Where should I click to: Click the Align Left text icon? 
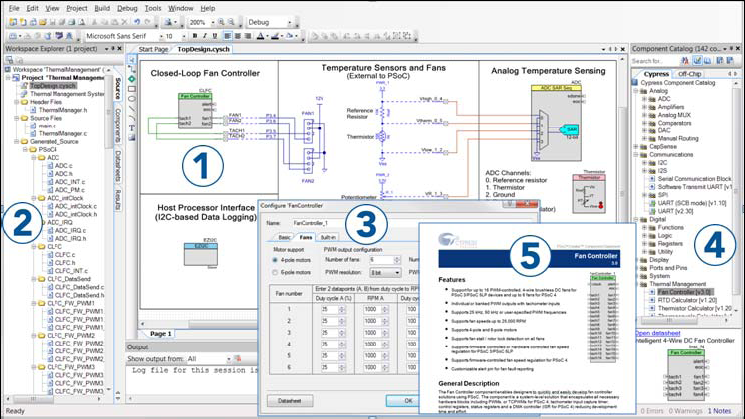[x=228, y=36]
